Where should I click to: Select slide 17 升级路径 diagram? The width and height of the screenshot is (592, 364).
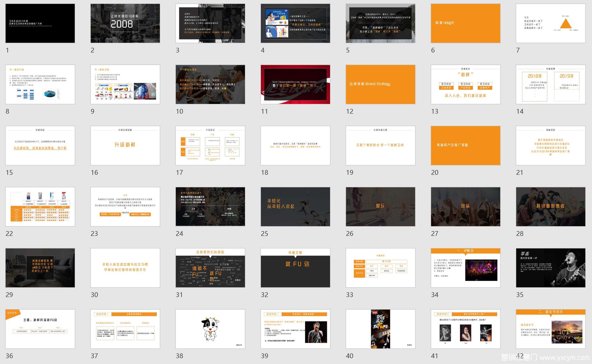(x=210, y=146)
